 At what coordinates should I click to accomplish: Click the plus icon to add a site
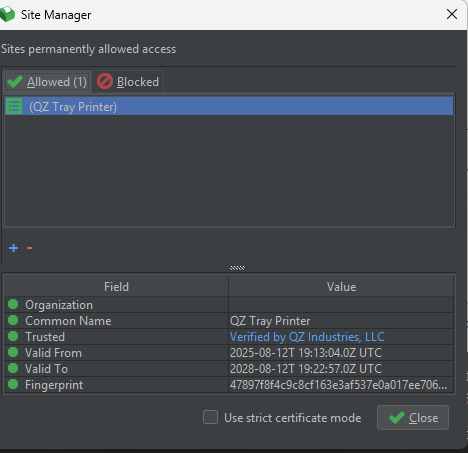coord(13,248)
